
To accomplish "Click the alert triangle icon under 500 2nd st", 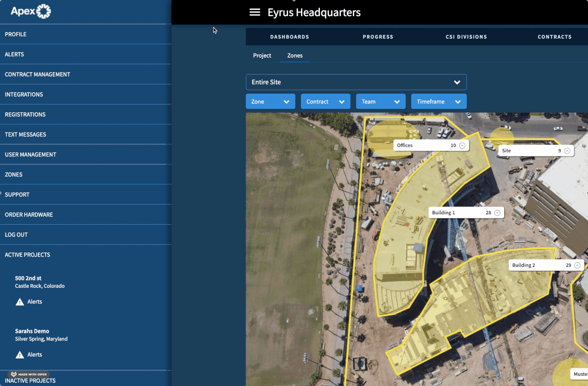I will point(20,302).
